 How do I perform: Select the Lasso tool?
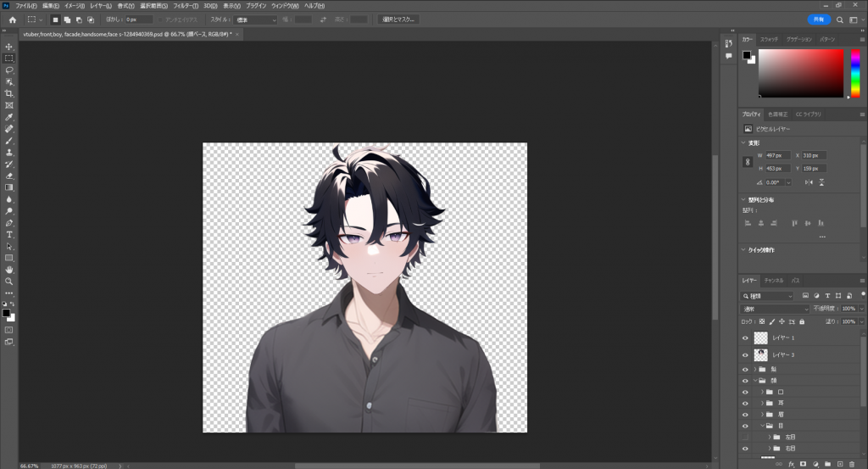(9, 70)
